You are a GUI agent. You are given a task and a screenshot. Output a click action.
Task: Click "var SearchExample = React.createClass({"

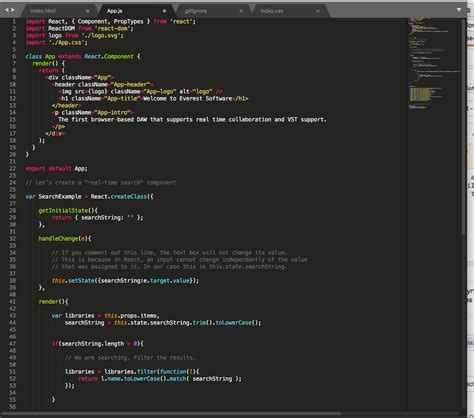[x=89, y=196]
